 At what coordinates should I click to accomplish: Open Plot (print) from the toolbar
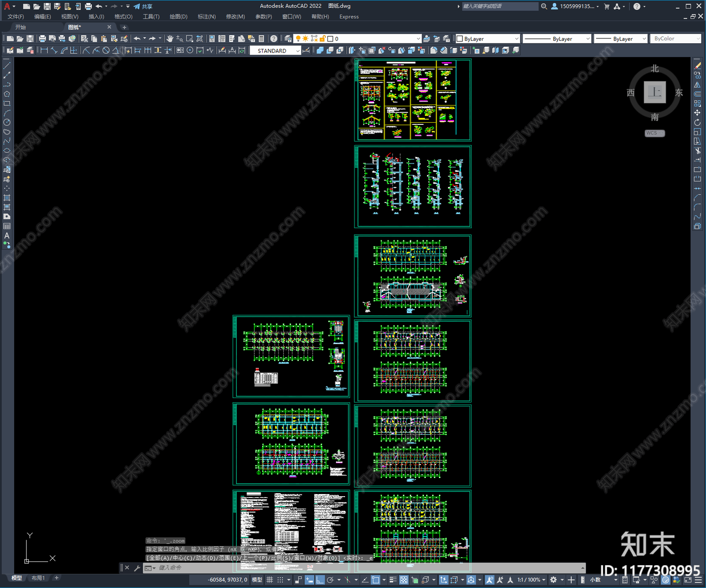point(42,39)
